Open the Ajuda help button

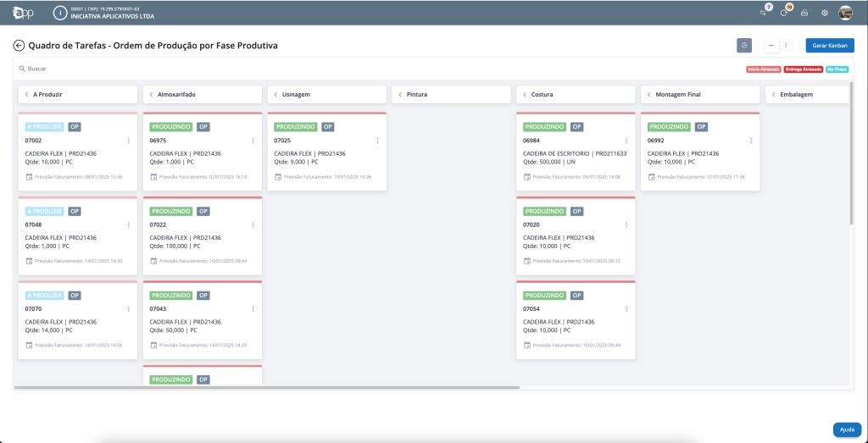(x=847, y=429)
